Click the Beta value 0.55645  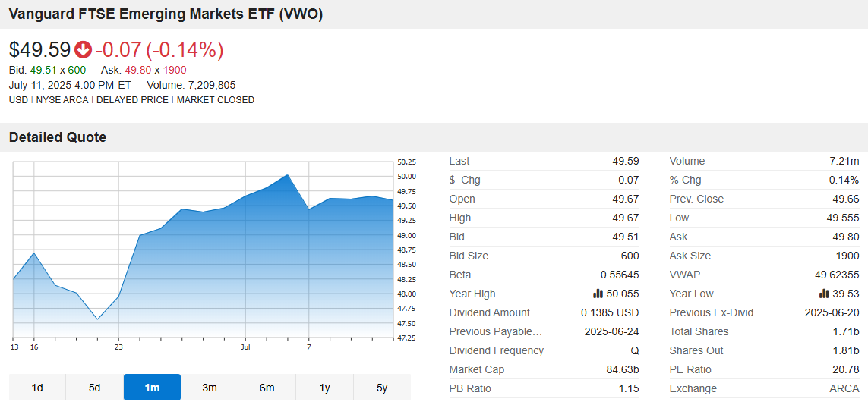click(620, 275)
